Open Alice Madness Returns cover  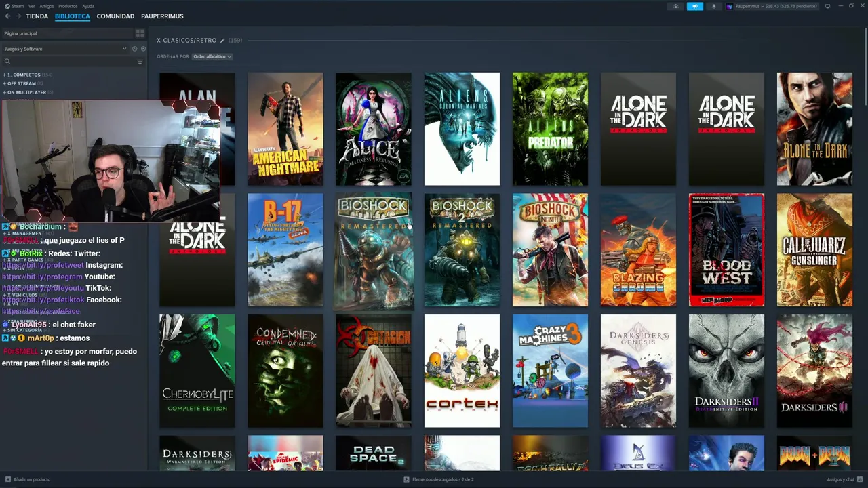(x=374, y=129)
